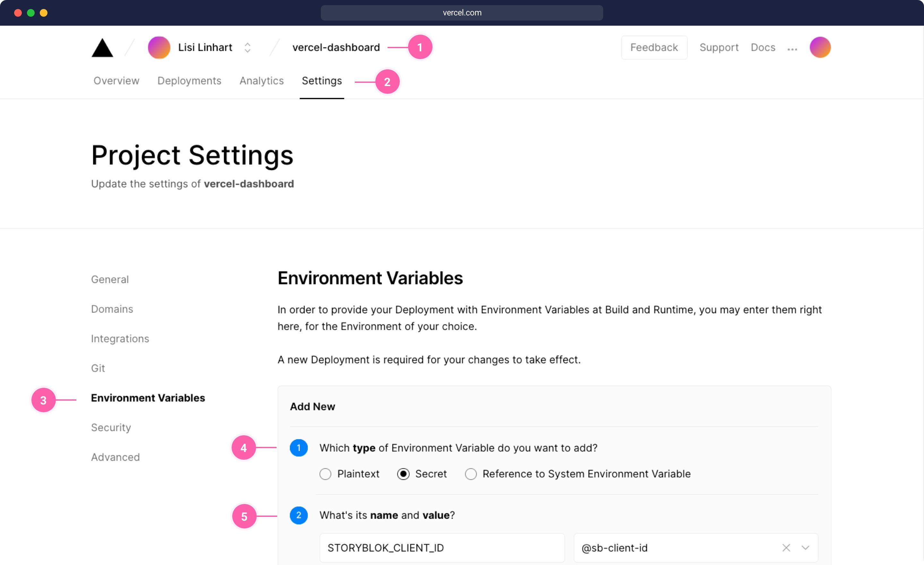
Task: Click the Project Settings heading
Action: pos(192,155)
